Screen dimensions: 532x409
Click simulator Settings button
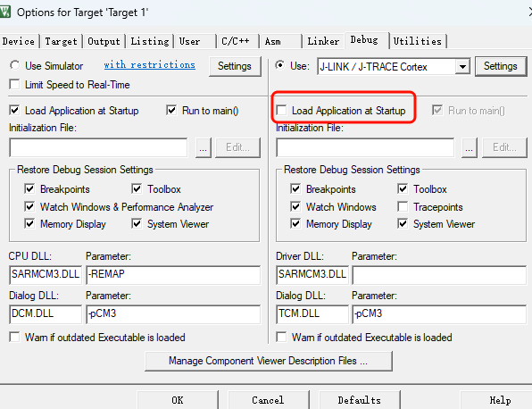235,66
